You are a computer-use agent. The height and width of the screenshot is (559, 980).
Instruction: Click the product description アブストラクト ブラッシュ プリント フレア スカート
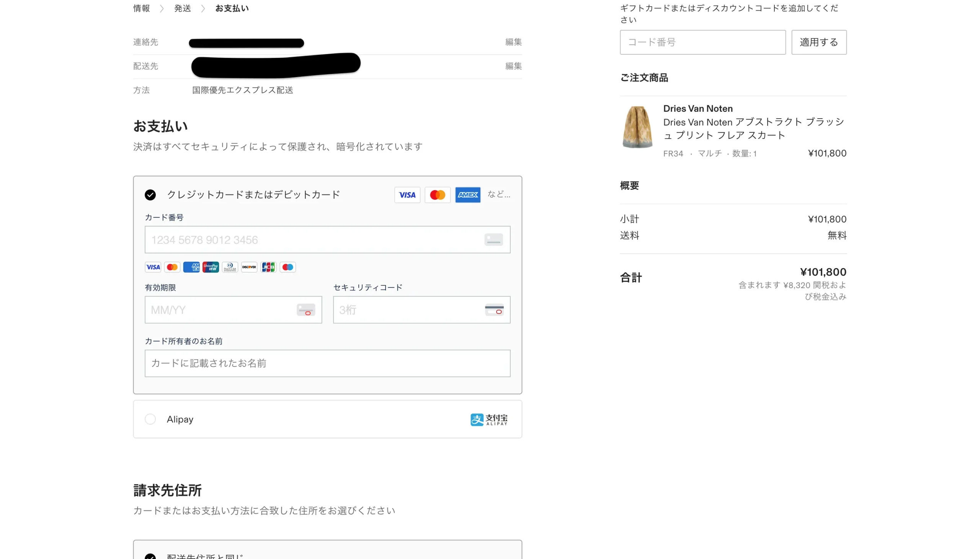(754, 129)
